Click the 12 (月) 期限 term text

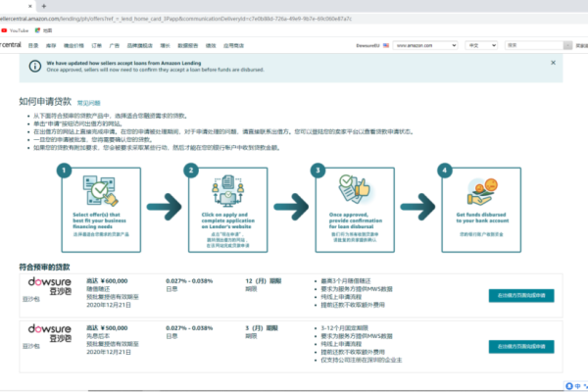pos(264,281)
